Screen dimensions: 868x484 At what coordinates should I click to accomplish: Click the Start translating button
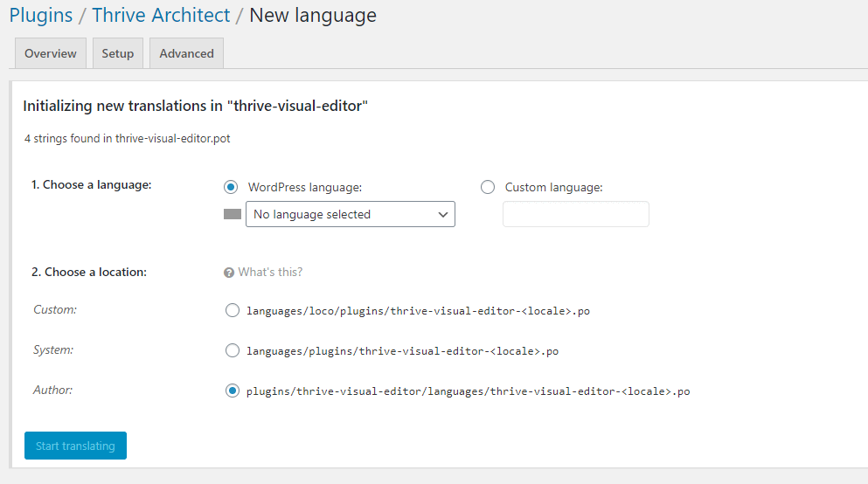pos(75,446)
